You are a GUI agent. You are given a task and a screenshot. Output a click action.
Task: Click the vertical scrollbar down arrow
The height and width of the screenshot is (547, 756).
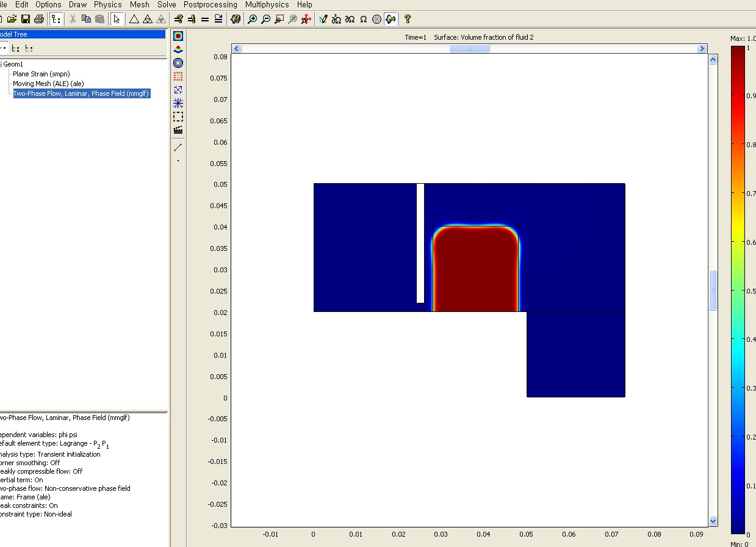coord(713,521)
